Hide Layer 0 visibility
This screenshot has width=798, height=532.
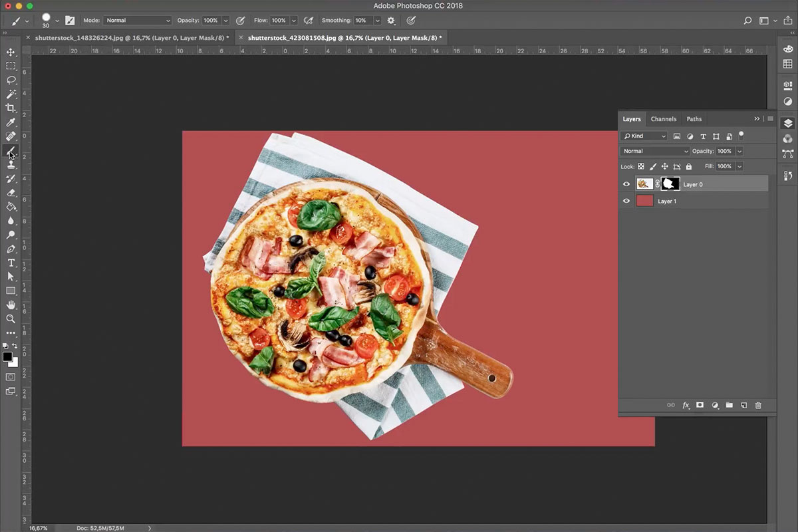[x=626, y=184]
